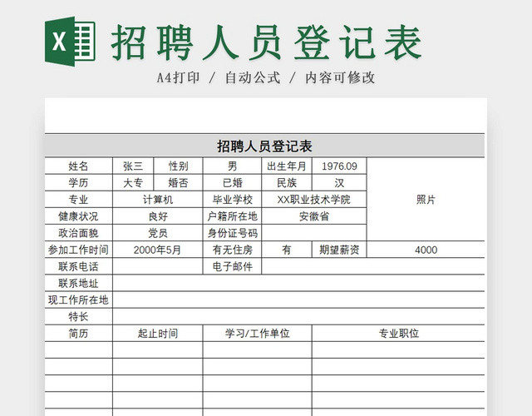
Task: Click the empty contact address field
Action: [x=298, y=283]
